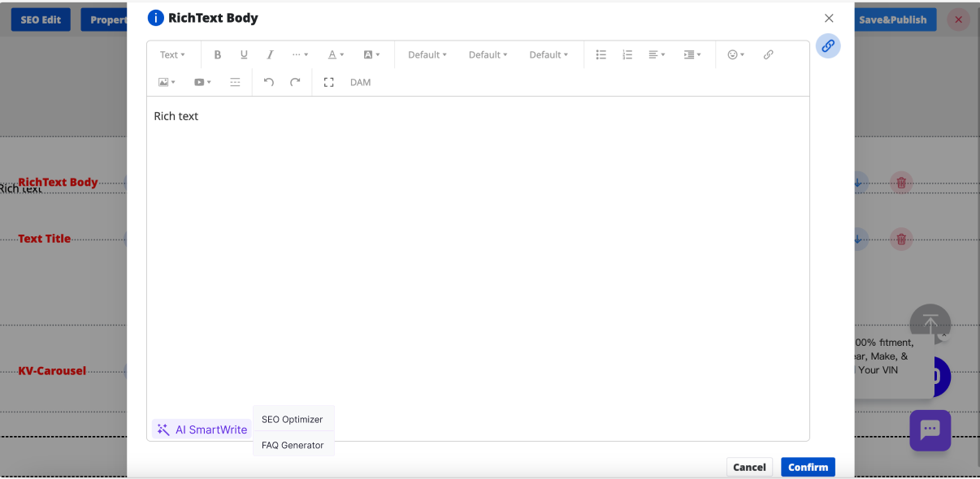This screenshot has width=980, height=479.
Task: Undo the last edit
Action: coord(269,83)
